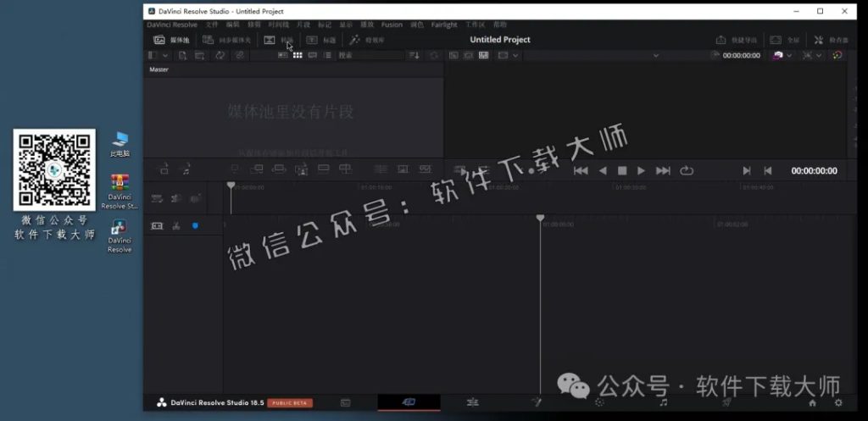Open Project Settings gear icon
The image size is (868, 421).
[x=838, y=402]
